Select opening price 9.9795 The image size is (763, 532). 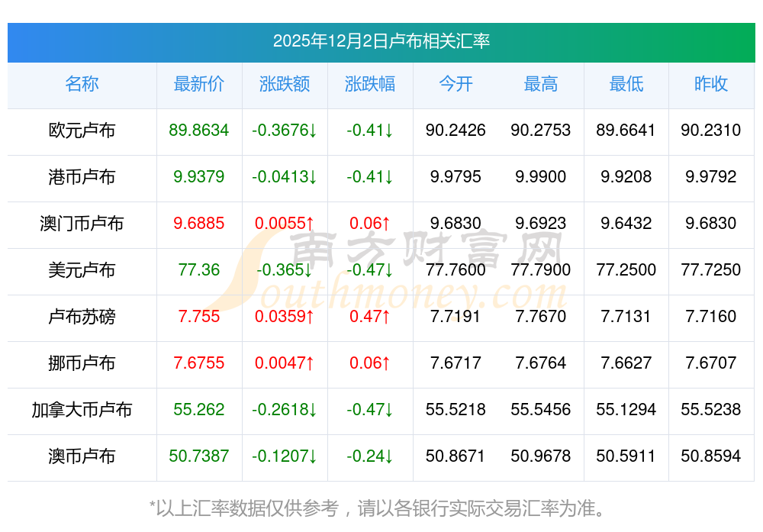tap(456, 176)
